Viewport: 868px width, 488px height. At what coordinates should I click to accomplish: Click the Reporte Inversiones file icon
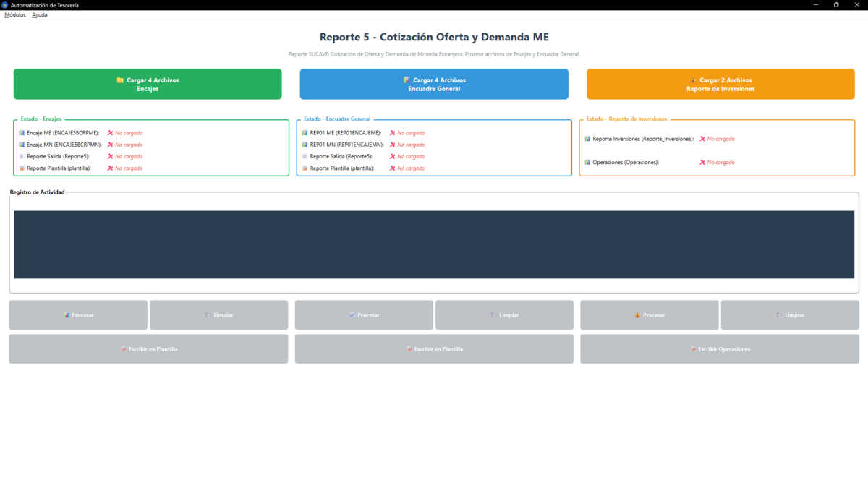[x=586, y=138]
